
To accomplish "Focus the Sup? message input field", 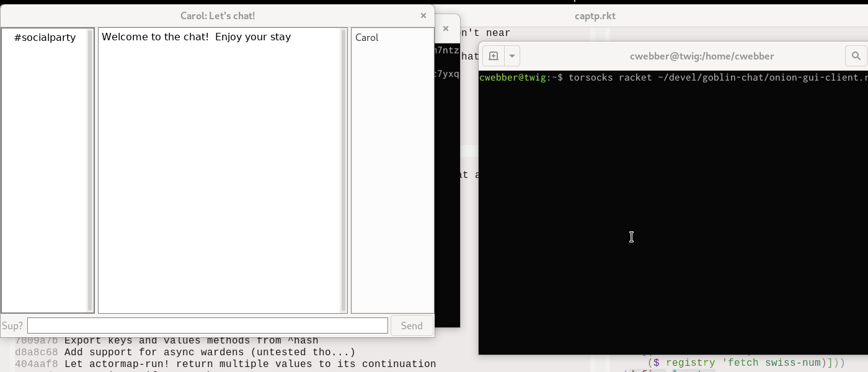I will pyautogui.click(x=207, y=325).
